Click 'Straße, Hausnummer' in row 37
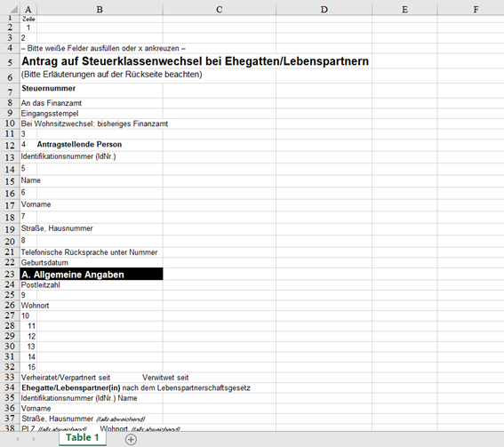This screenshot has height=447, width=504. (57, 419)
